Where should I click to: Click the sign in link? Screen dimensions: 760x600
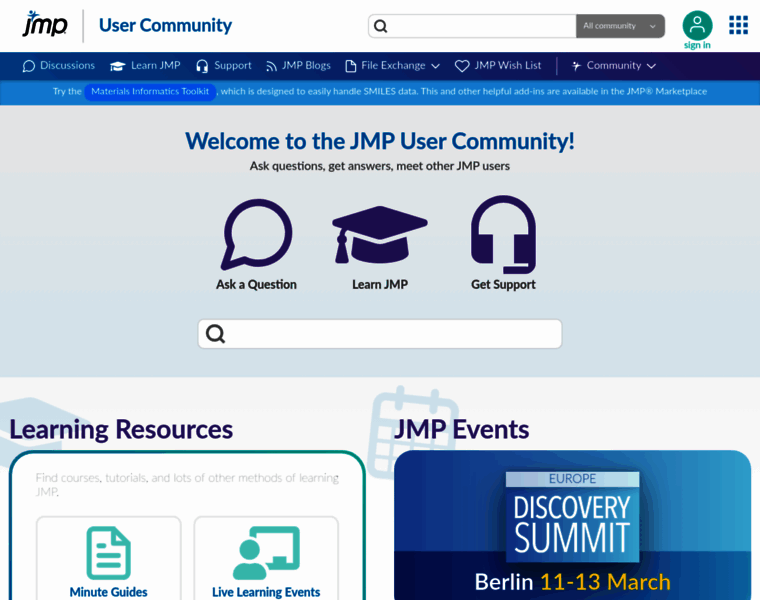tap(697, 45)
